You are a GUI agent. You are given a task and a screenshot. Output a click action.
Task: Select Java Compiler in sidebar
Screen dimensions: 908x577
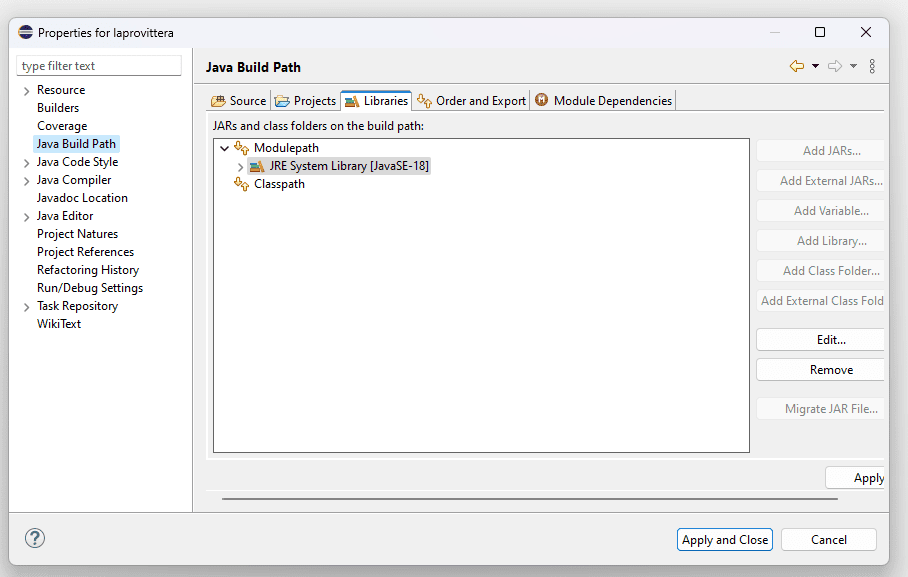[x=74, y=180]
